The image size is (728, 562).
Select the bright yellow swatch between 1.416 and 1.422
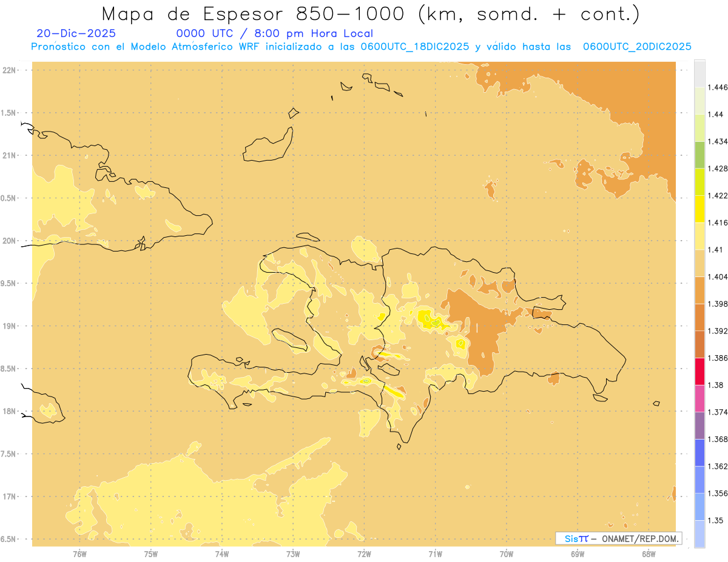(699, 209)
